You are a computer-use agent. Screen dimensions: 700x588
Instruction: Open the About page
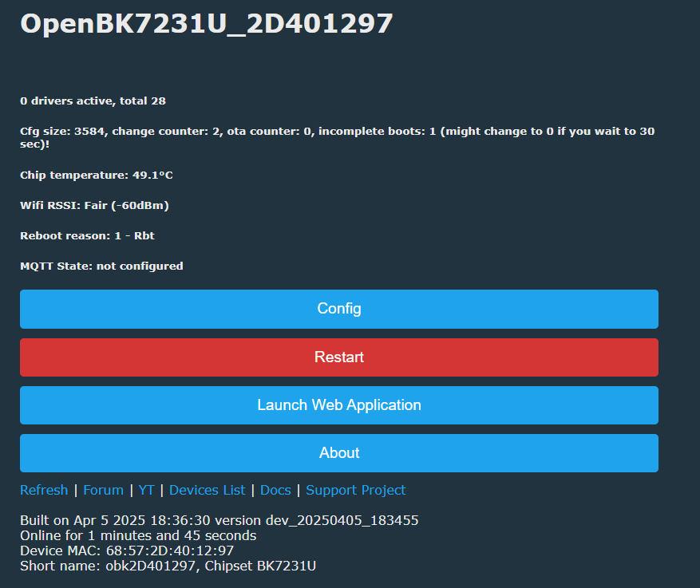(339, 453)
